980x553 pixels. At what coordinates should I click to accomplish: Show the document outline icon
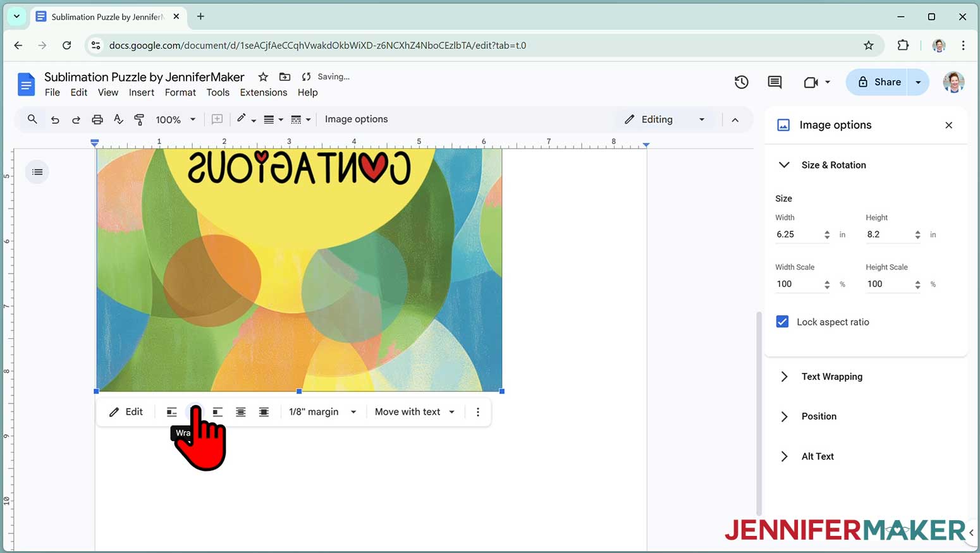(37, 172)
